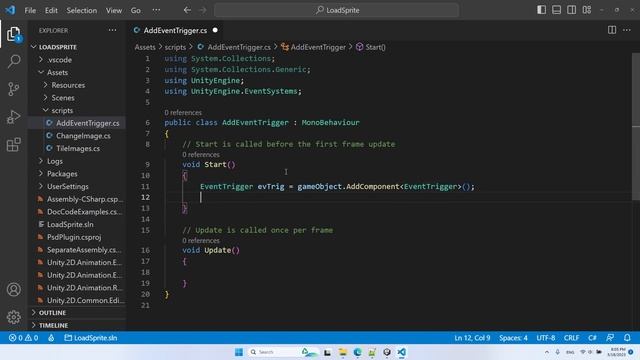Open the Extensions view
The image size is (640, 360).
13,144
